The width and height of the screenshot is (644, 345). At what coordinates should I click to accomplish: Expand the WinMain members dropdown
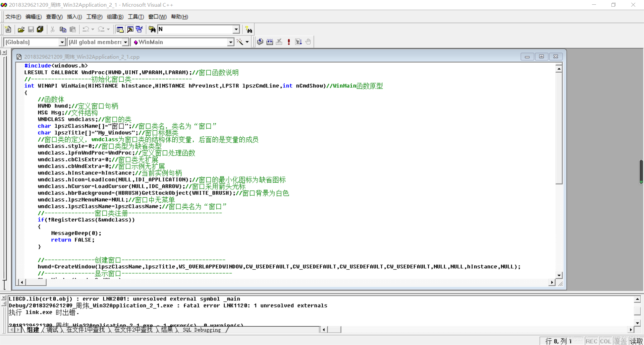click(231, 42)
